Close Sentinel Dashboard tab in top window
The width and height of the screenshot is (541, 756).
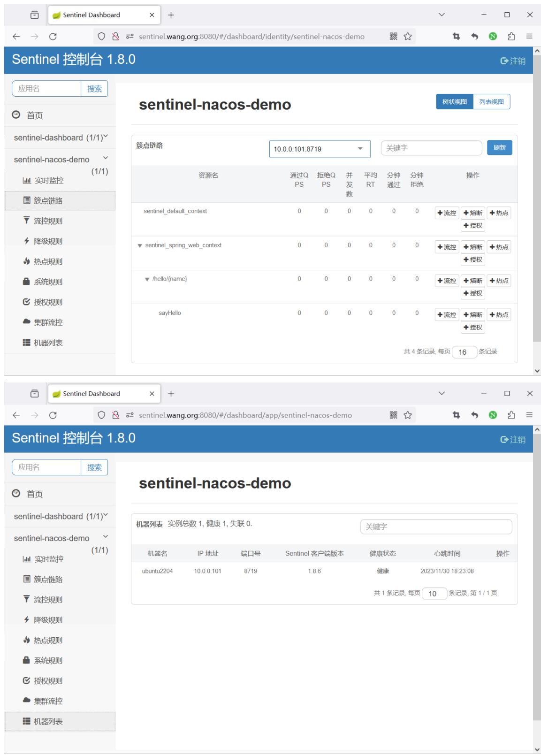tap(152, 15)
